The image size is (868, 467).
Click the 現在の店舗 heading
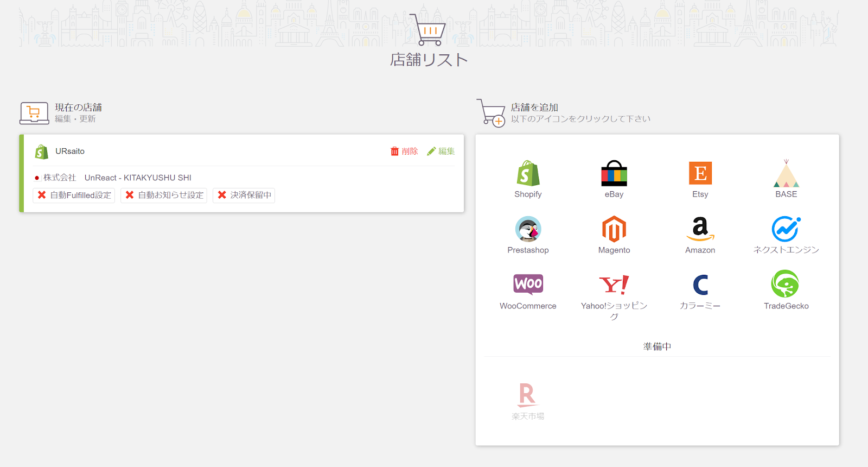[78, 108]
